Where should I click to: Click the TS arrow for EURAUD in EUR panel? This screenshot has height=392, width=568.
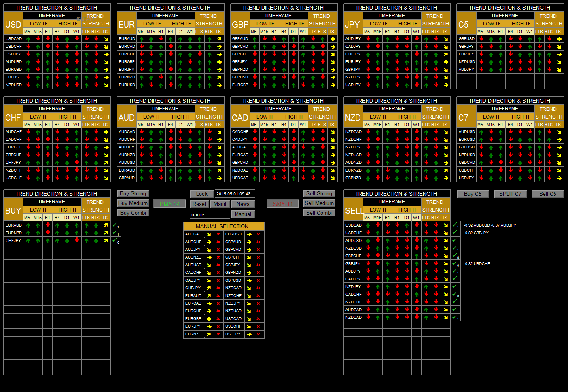pos(219,39)
